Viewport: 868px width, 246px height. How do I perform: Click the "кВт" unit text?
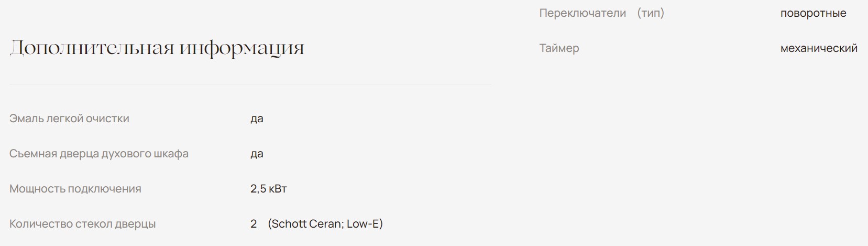tap(278, 189)
